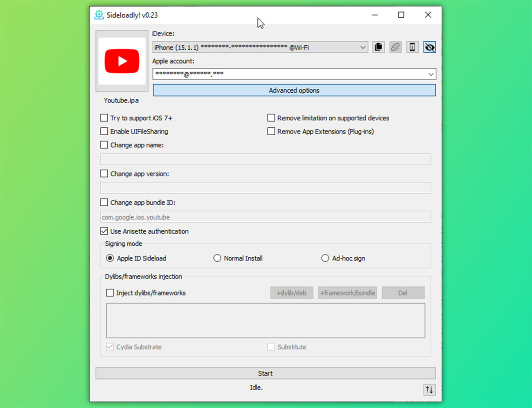Enable Inject dylibs/frameworks checkbox
This screenshot has height=408, width=532.
click(110, 293)
